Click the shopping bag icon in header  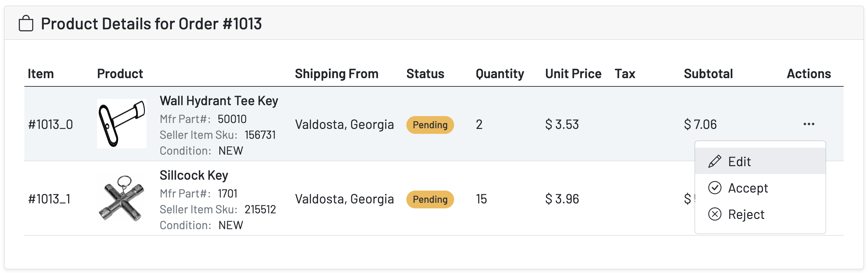tap(26, 24)
